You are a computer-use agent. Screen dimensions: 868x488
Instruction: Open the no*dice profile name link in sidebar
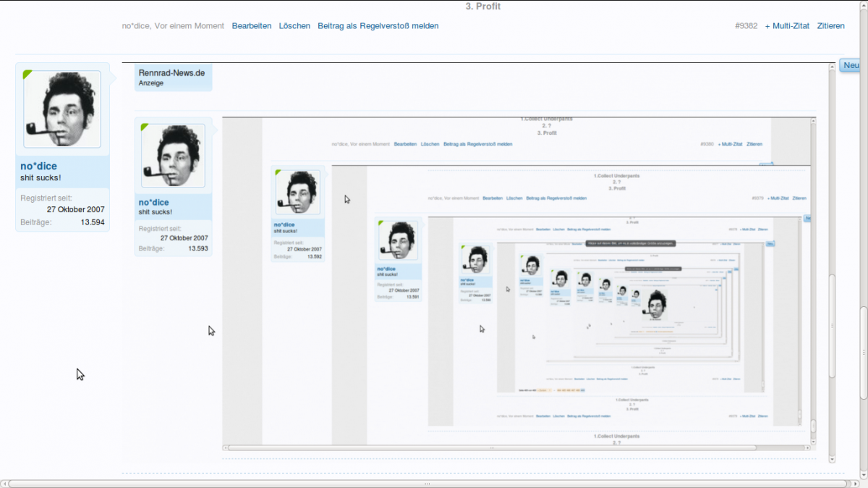[x=38, y=167]
